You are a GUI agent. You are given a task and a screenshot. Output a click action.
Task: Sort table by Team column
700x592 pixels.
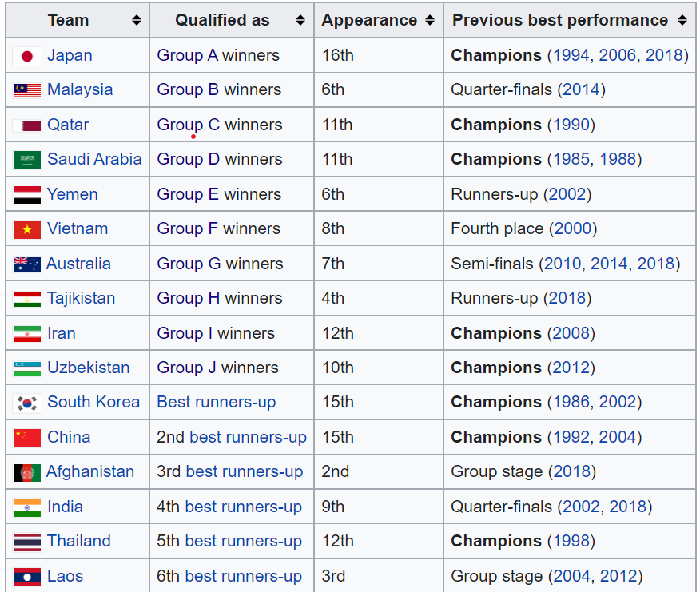[x=137, y=21]
